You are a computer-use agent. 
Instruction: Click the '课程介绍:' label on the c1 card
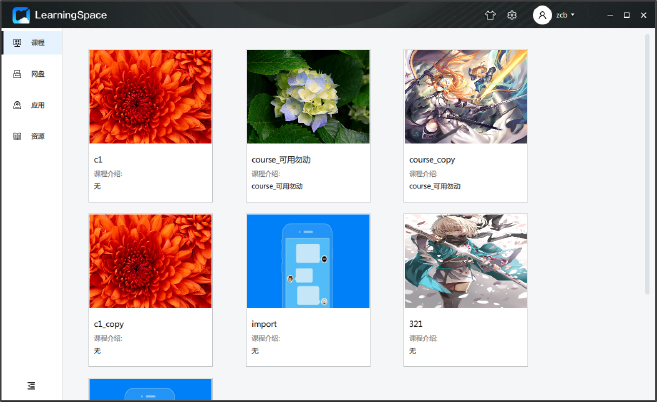pyautogui.click(x=108, y=174)
